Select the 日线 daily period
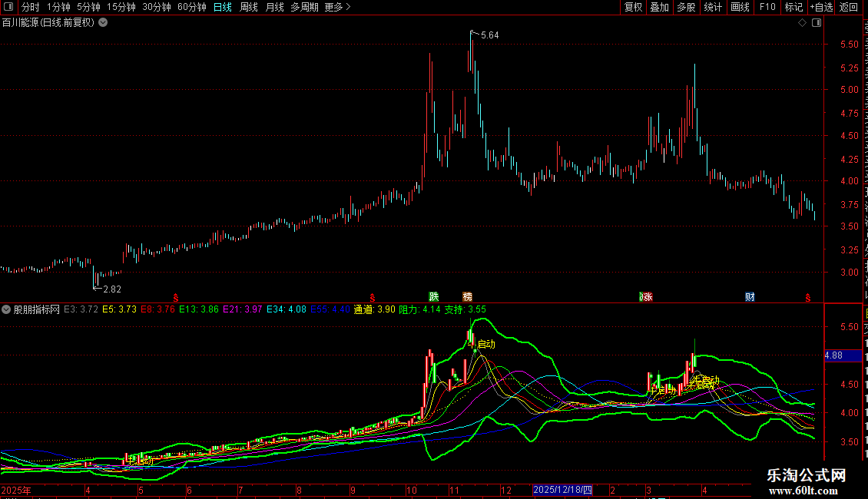The image size is (868, 499). point(223,7)
